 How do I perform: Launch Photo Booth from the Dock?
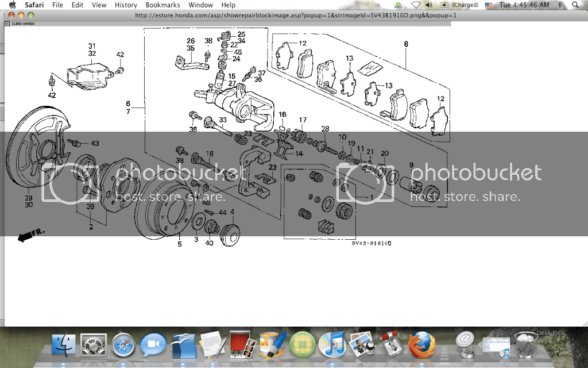point(243,345)
